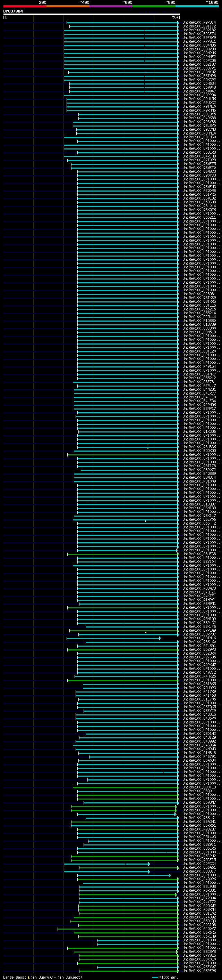222x980 pixels.
Task: Click the orange ~40% identity legend segment
Action: [x=68, y=6]
